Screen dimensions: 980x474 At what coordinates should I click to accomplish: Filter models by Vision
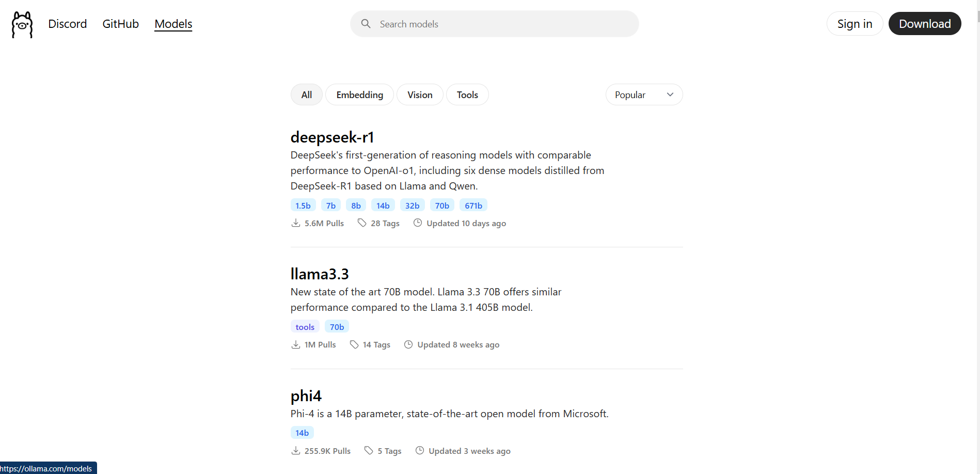tap(420, 94)
